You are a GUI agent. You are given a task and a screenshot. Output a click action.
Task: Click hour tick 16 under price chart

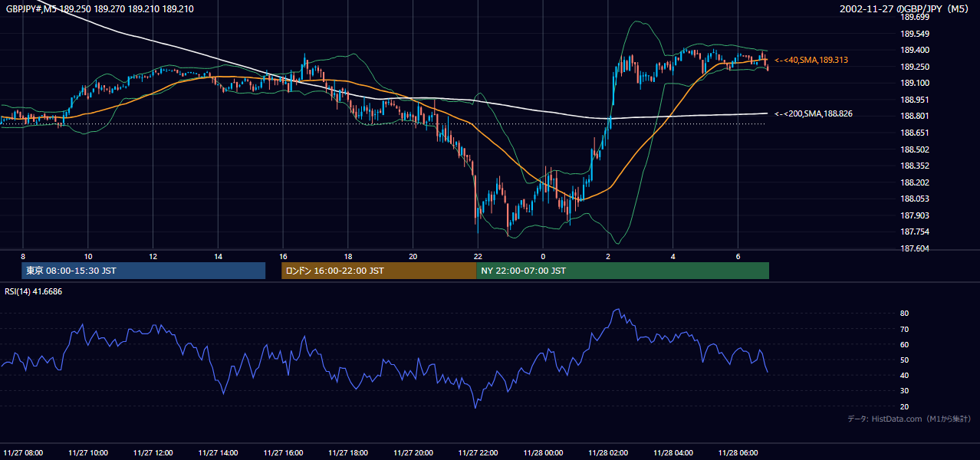[283, 256]
